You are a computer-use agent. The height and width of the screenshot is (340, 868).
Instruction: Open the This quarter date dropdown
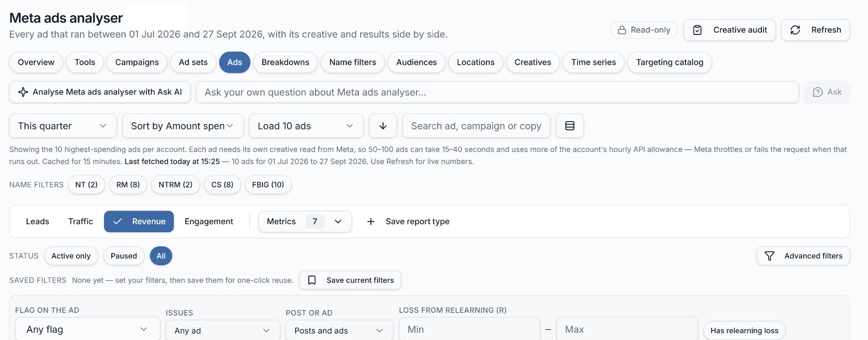tap(63, 126)
